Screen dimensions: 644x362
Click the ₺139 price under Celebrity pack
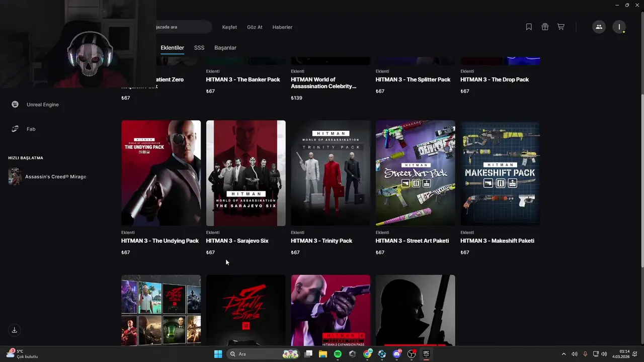click(x=296, y=98)
